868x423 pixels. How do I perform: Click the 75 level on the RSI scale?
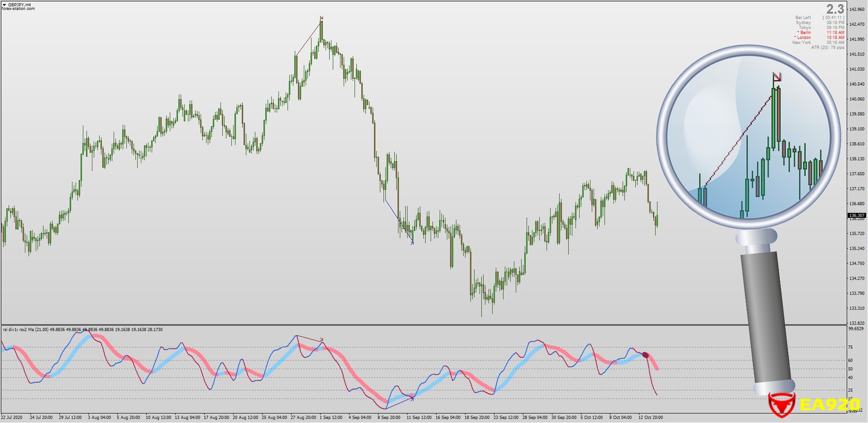coord(850,347)
